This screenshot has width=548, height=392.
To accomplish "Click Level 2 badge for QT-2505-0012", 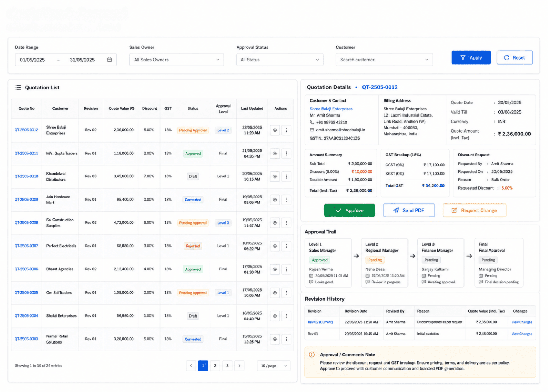I will tap(223, 130).
